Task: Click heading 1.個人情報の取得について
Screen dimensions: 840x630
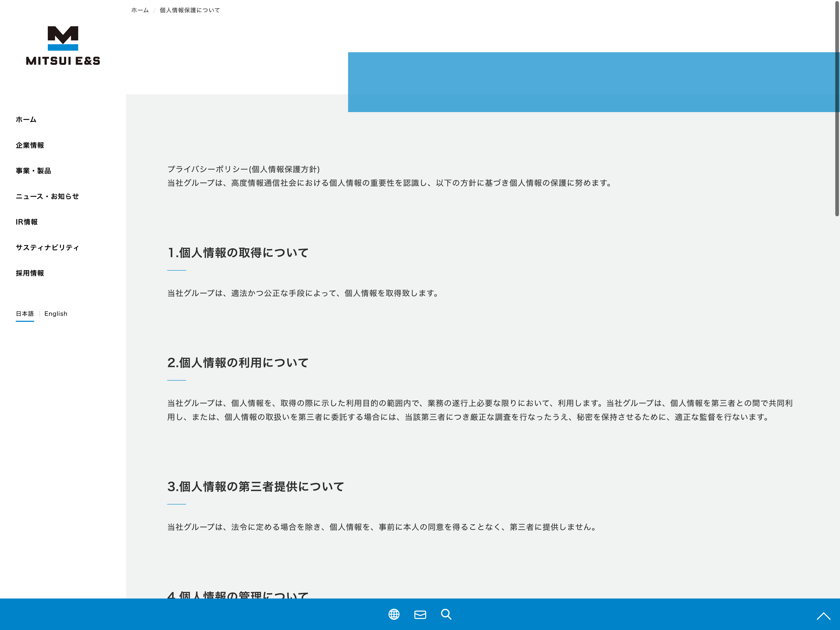Action: click(238, 253)
